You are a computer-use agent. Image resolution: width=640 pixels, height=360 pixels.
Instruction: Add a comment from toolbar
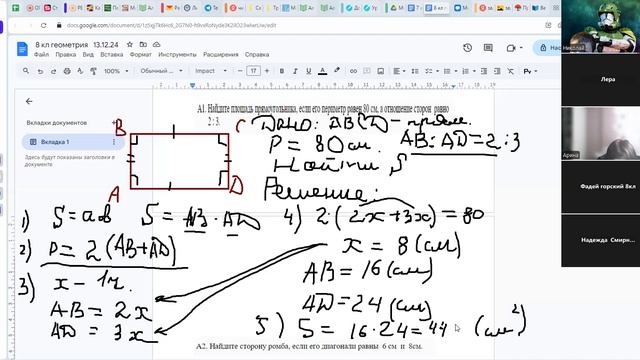point(367,71)
